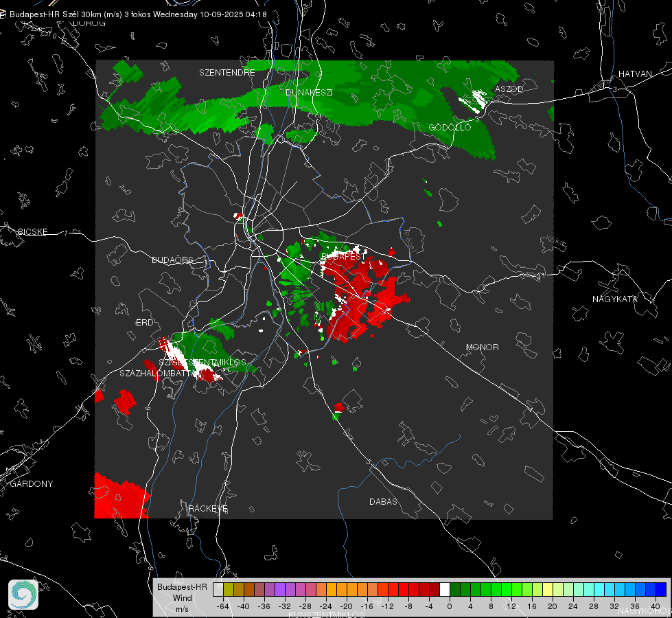Click the 36 legend scale value
The width and height of the screenshot is (672, 618).
[635, 606]
